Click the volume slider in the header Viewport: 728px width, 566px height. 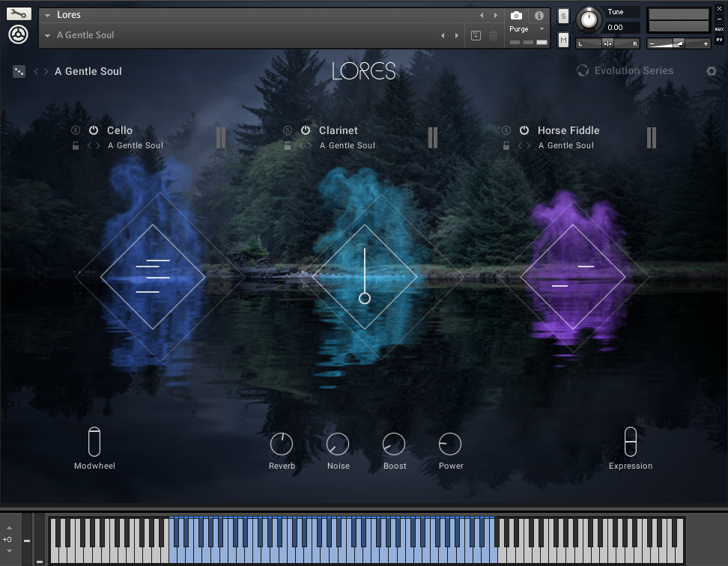click(x=679, y=43)
